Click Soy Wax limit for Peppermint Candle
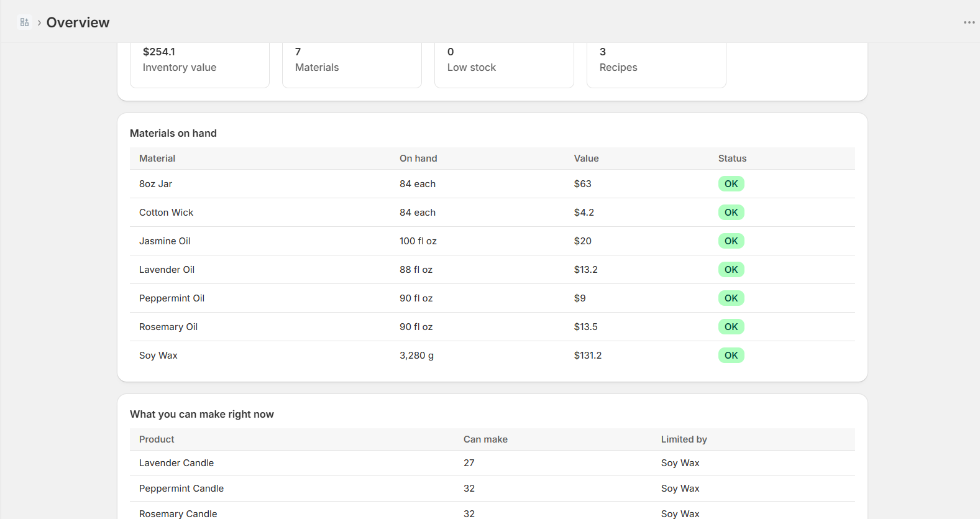The image size is (980, 519). 680,489
